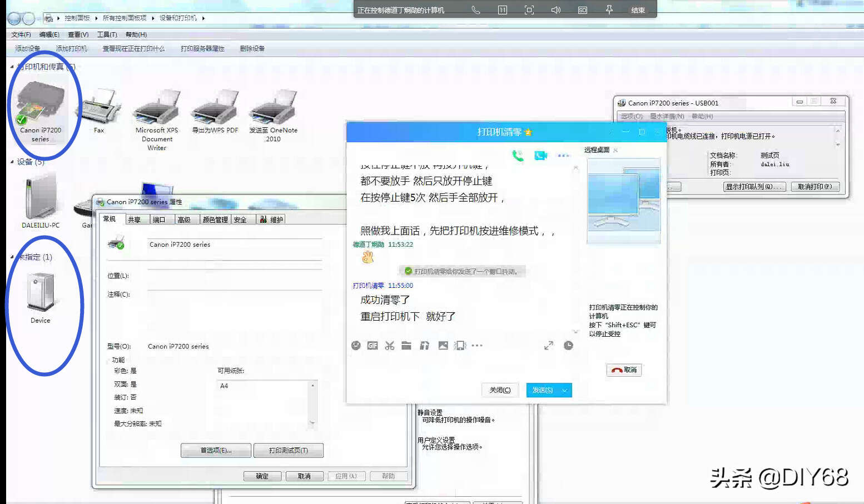Click 查看现在正在打印什么 toolbar command

pyautogui.click(x=133, y=49)
